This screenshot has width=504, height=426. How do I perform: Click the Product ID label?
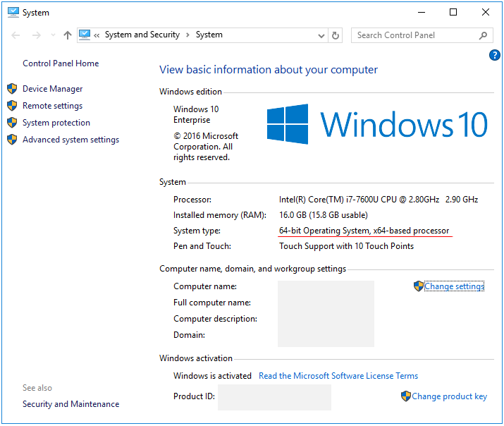pos(194,396)
